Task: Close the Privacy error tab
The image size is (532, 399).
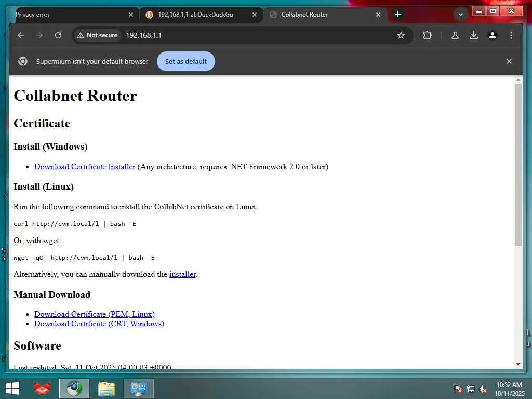Action: pyautogui.click(x=130, y=15)
